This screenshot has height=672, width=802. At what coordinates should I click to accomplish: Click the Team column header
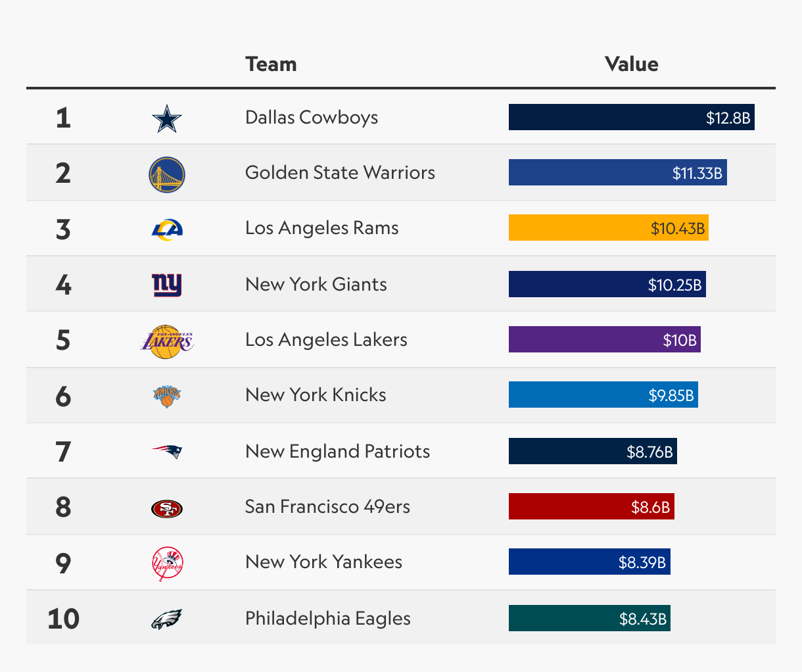tap(271, 64)
